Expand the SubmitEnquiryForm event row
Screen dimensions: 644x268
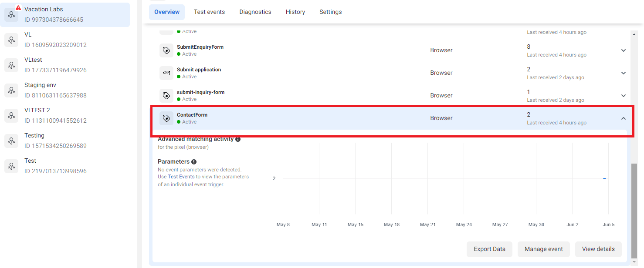point(624,50)
